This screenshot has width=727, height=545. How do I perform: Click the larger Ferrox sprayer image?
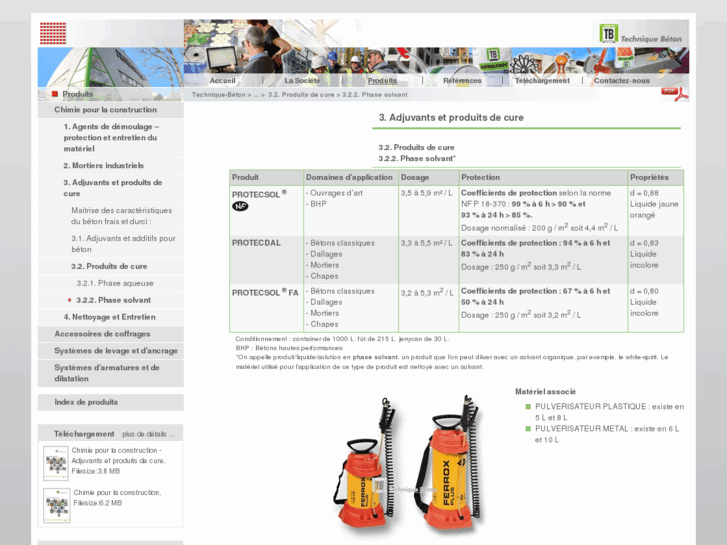click(449, 464)
